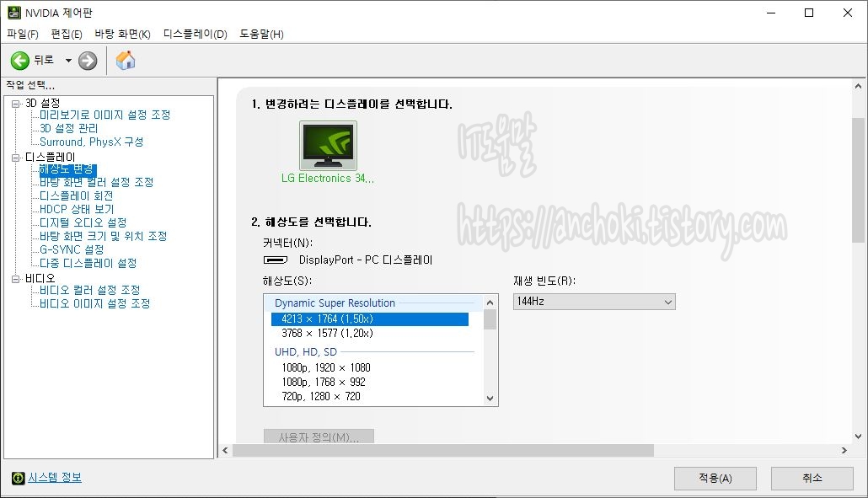This screenshot has height=498, width=868.
Task: Open 다중 디스플레이 설정 page
Action: point(88,263)
